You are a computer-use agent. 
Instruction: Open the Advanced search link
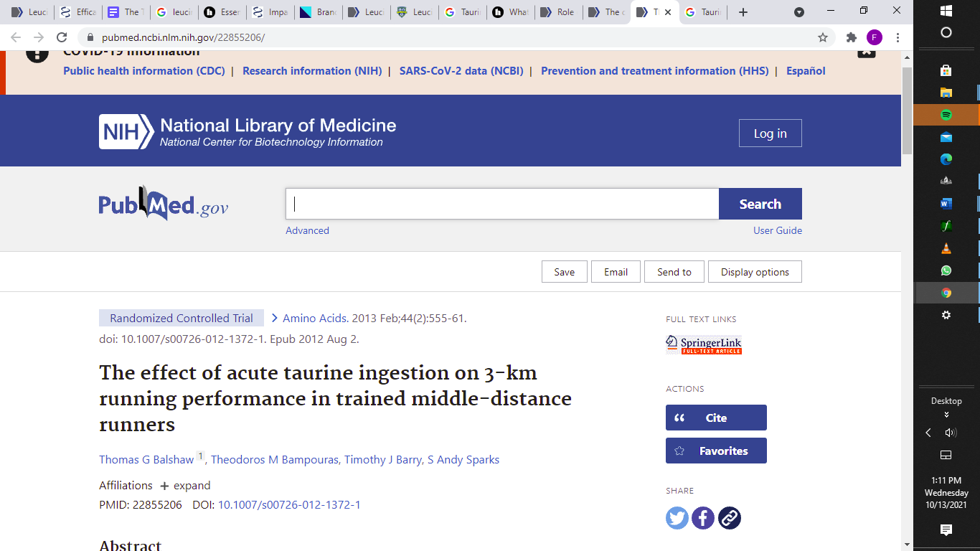coord(307,230)
